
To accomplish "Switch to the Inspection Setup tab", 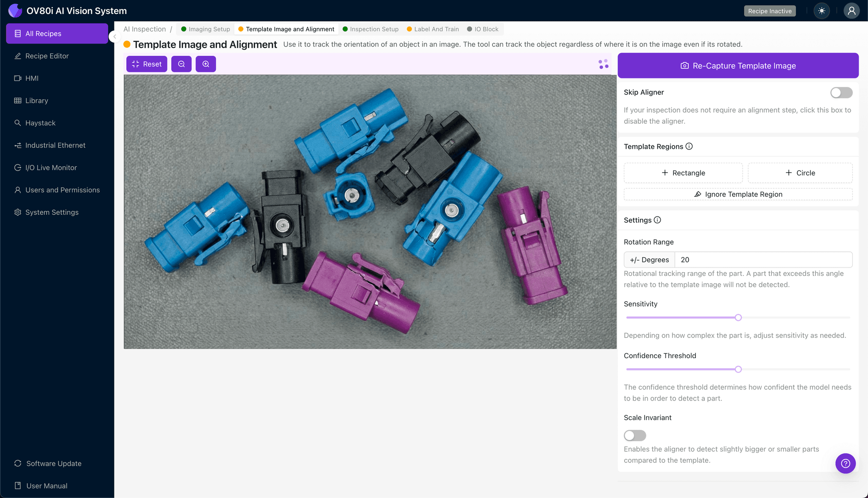I will point(370,29).
